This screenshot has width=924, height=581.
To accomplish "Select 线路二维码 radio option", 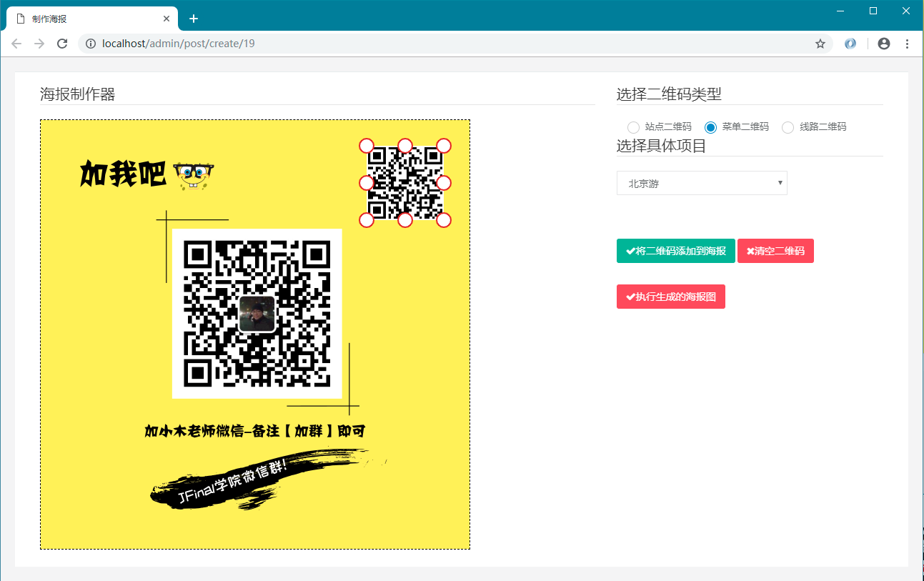I will click(x=788, y=127).
